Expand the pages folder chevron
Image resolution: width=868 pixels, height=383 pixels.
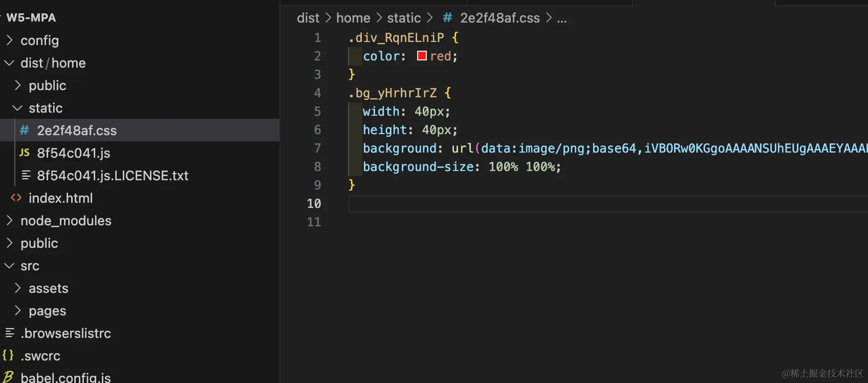coord(17,310)
